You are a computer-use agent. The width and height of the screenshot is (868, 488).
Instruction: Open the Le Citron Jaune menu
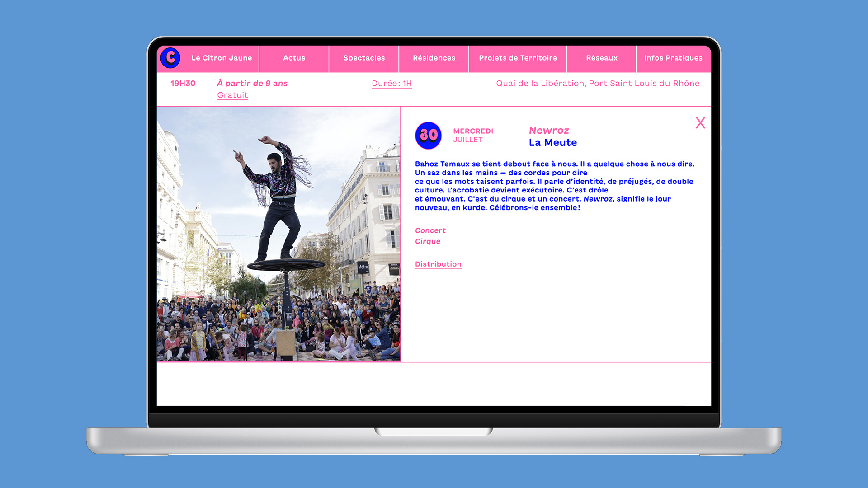pos(222,58)
